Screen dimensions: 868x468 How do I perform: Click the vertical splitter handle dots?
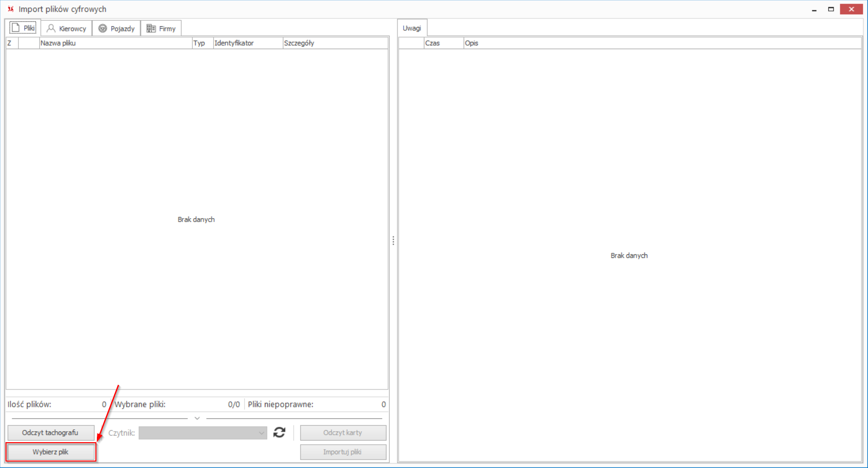[393, 241]
